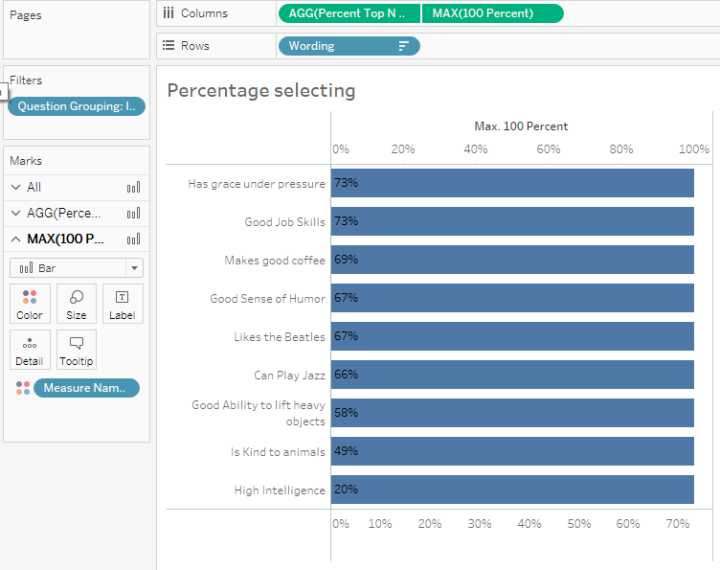
Task: Click the Size marks card button
Action: [76, 304]
